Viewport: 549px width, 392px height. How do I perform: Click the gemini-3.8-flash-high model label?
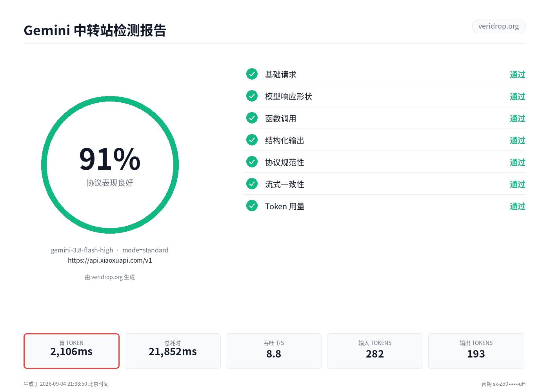click(x=82, y=250)
